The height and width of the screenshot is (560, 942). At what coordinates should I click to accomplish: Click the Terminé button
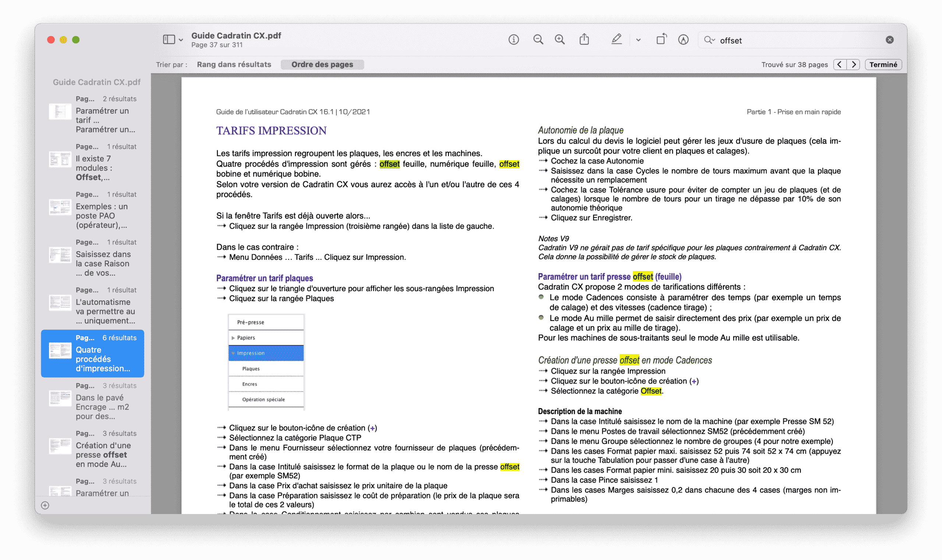click(883, 64)
